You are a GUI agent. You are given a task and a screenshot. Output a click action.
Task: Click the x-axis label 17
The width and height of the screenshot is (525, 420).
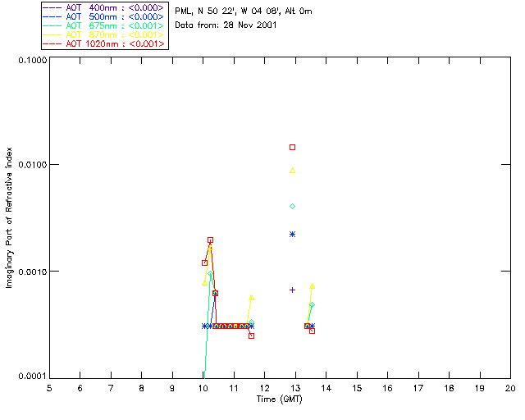pos(418,388)
